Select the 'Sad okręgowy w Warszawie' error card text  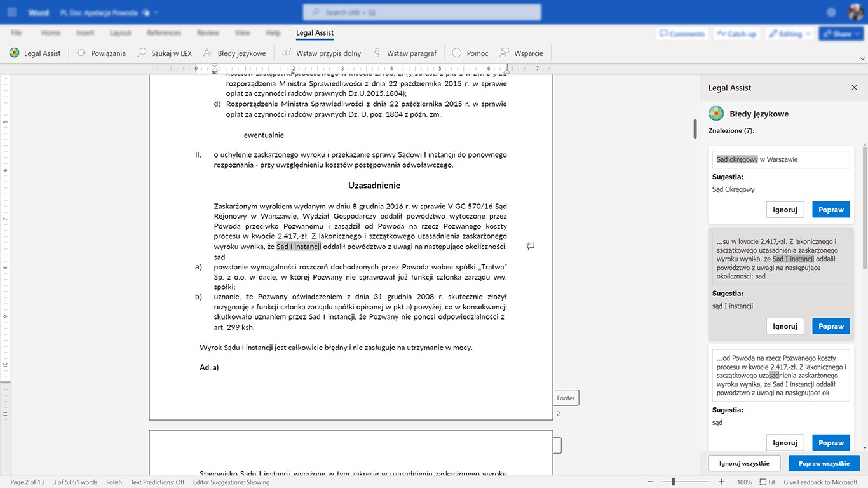[781, 159]
